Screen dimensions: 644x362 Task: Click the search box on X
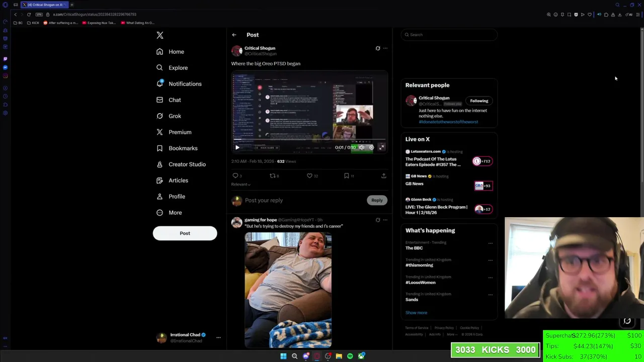449,35
